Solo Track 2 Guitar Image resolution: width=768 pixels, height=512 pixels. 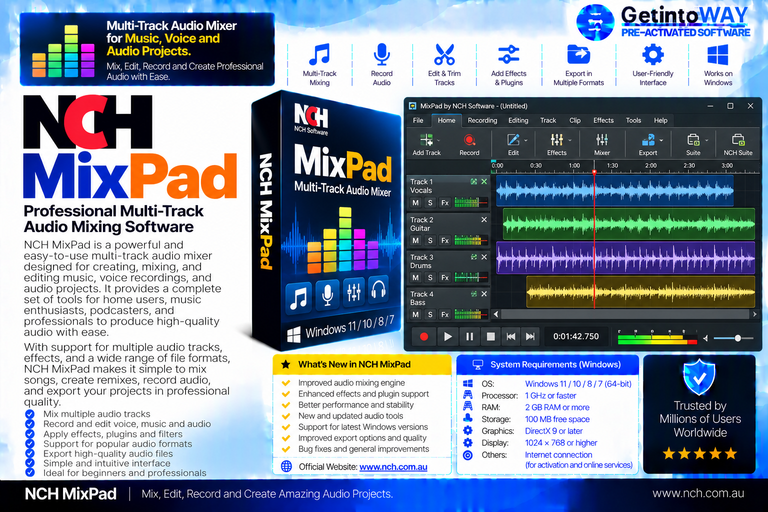(430, 240)
